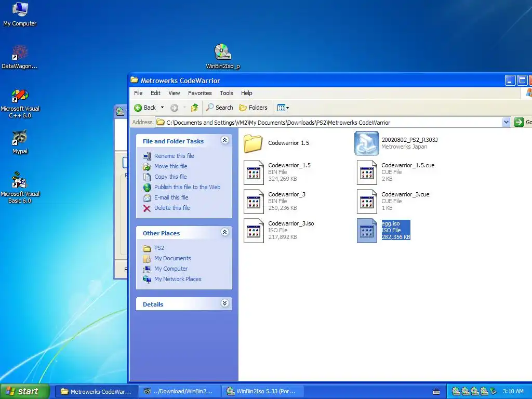Collapse the File and Folder Tasks panel
The width and height of the screenshot is (532, 399).
(224, 140)
